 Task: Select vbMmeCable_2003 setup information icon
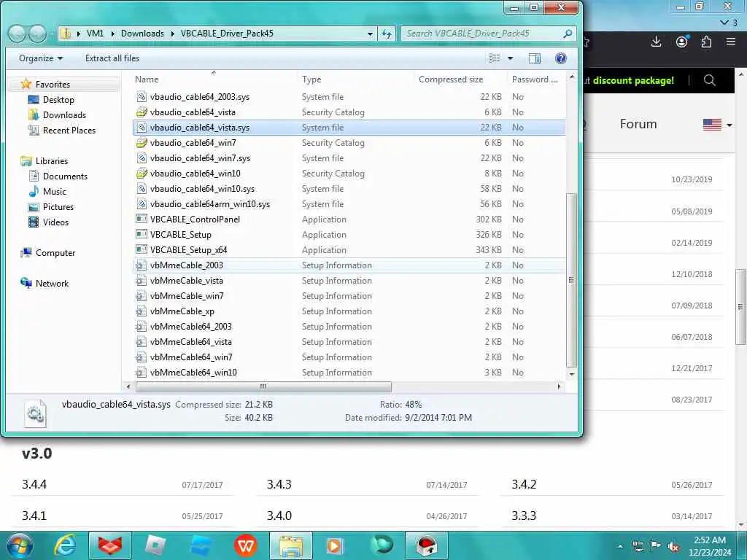click(142, 265)
